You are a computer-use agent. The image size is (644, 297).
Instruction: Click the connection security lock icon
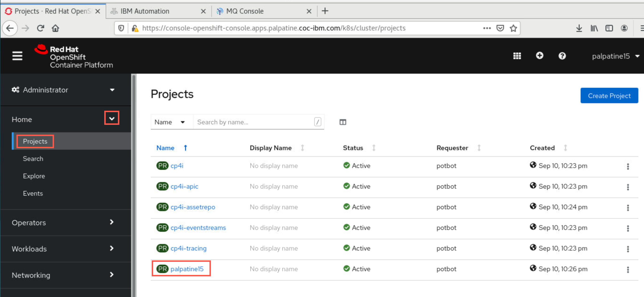(x=135, y=28)
